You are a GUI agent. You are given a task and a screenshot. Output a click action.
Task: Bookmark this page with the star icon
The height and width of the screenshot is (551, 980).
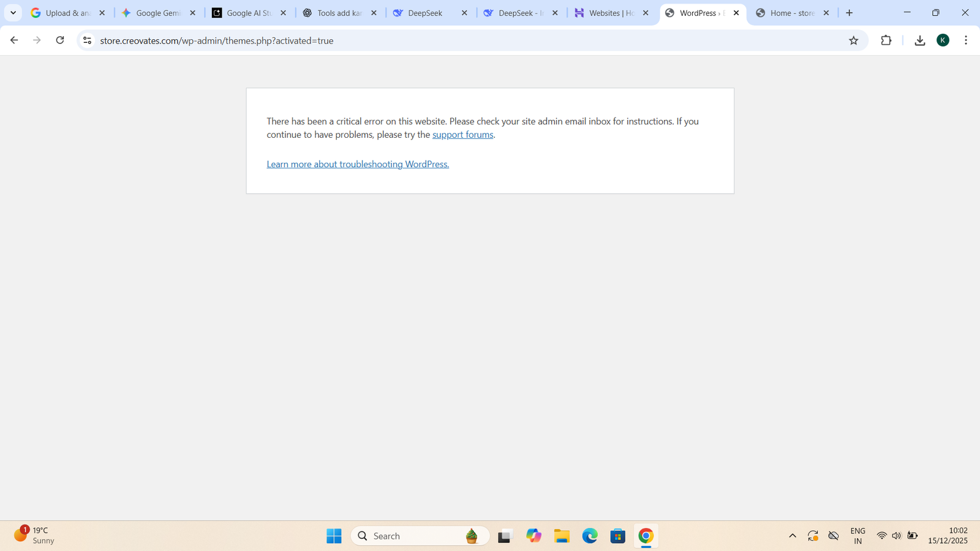853,40
